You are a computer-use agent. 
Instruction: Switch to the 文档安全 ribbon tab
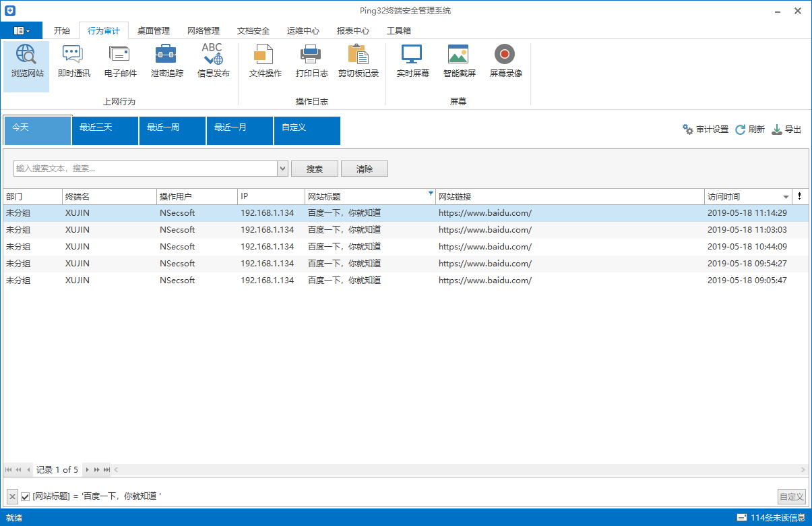click(x=253, y=30)
